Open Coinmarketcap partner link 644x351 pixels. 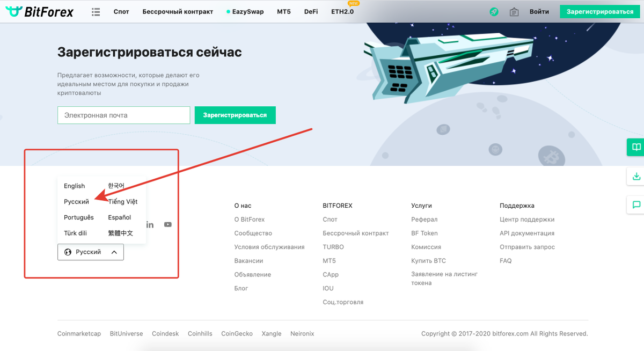[x=79, y=333]
